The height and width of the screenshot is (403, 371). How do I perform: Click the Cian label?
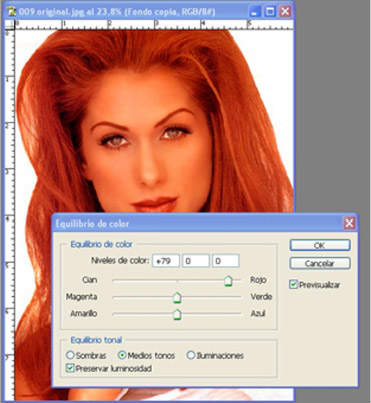(x=90, y=280)
